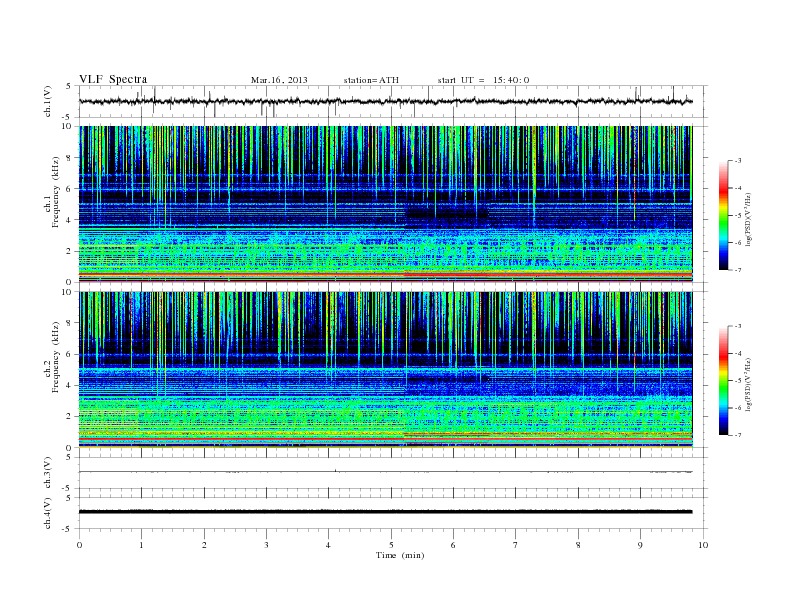Click the "6" kHz tick on the ch.2 frequency axis
The width and height of the screenshot is (792, 612).
click(69, 354)
